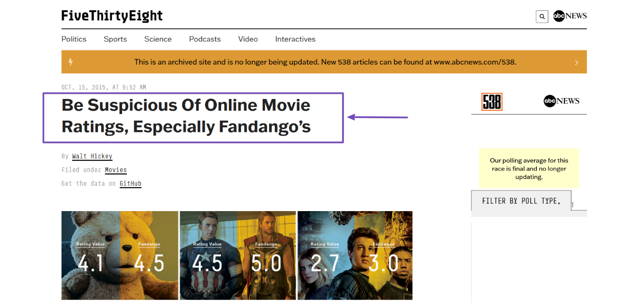Click the Ted bear rating image
The width and height of the screenshot is (644, 303).
point(120,255)
